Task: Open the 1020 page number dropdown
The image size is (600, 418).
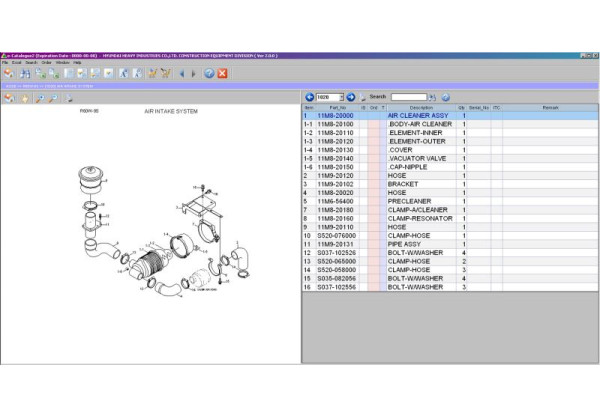Action: coord(340,97)
